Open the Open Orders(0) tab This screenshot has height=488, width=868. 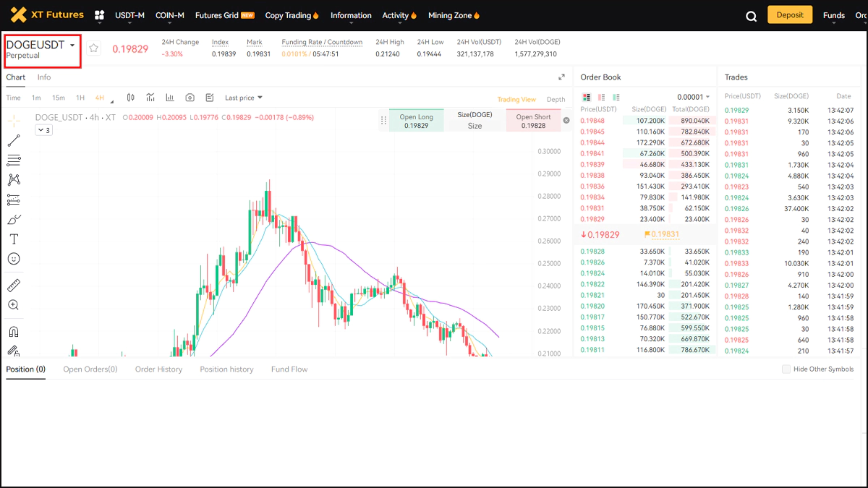(x=90, y=369)
